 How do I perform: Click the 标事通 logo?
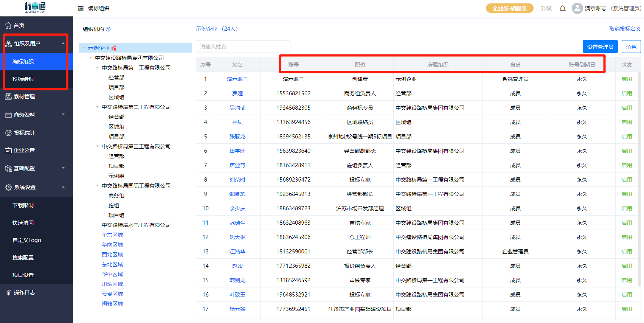(35, 8)
